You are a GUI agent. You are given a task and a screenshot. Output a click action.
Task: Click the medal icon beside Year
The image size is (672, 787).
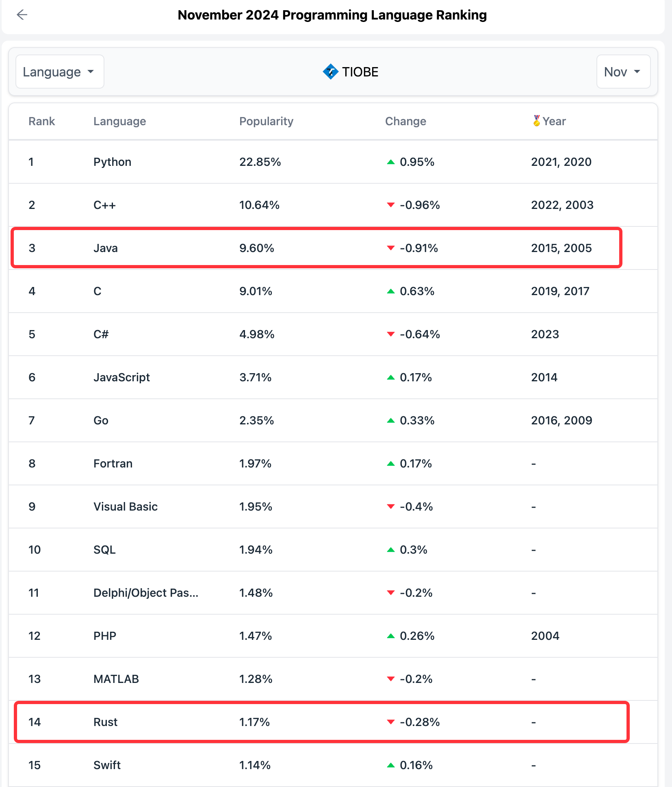pos(536,121)
